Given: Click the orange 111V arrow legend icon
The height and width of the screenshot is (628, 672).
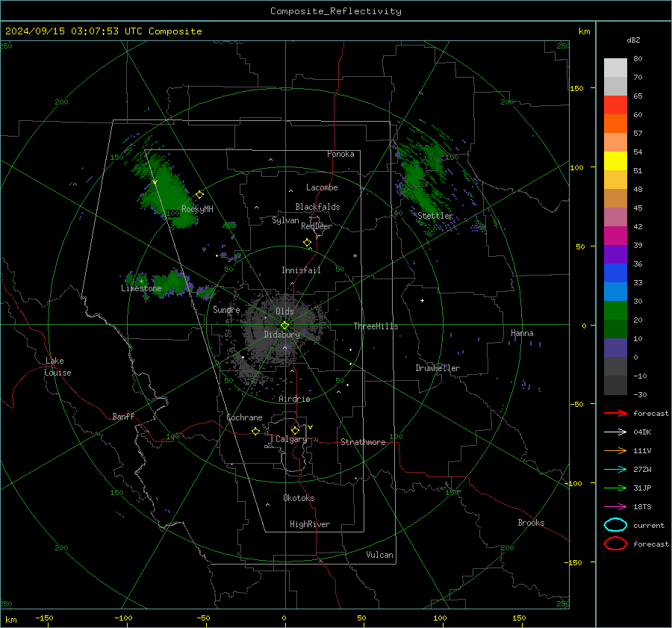Looking at the screenshot, I should (x=615, y=450).
